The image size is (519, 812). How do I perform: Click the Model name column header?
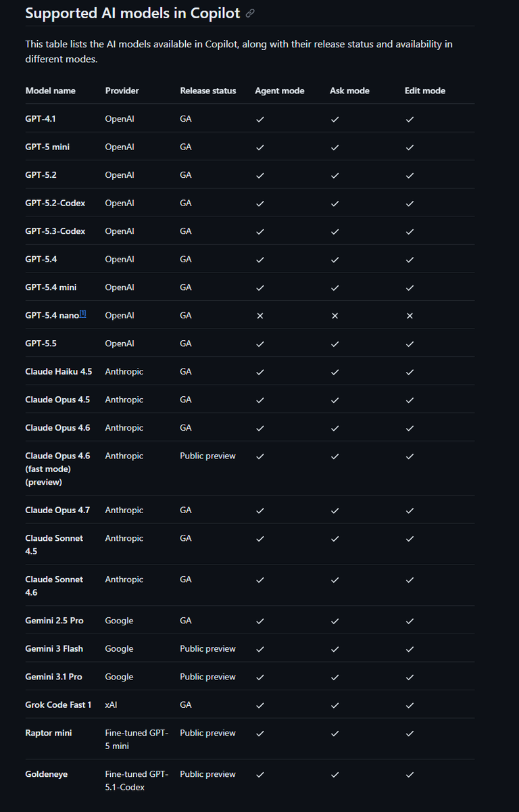51,91
